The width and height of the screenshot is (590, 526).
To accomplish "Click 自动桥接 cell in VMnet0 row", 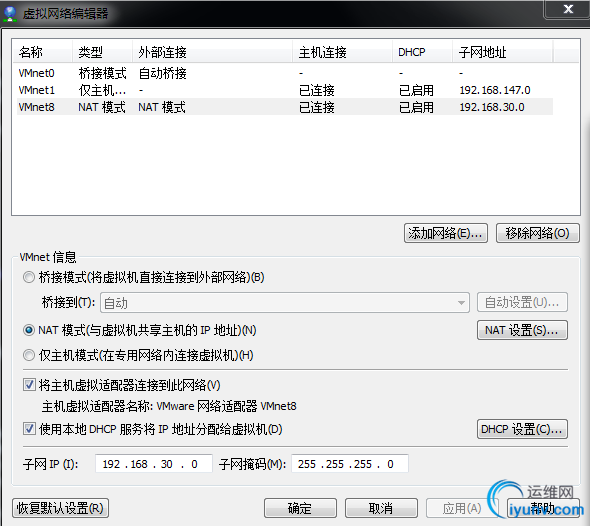I will [163, 73].
